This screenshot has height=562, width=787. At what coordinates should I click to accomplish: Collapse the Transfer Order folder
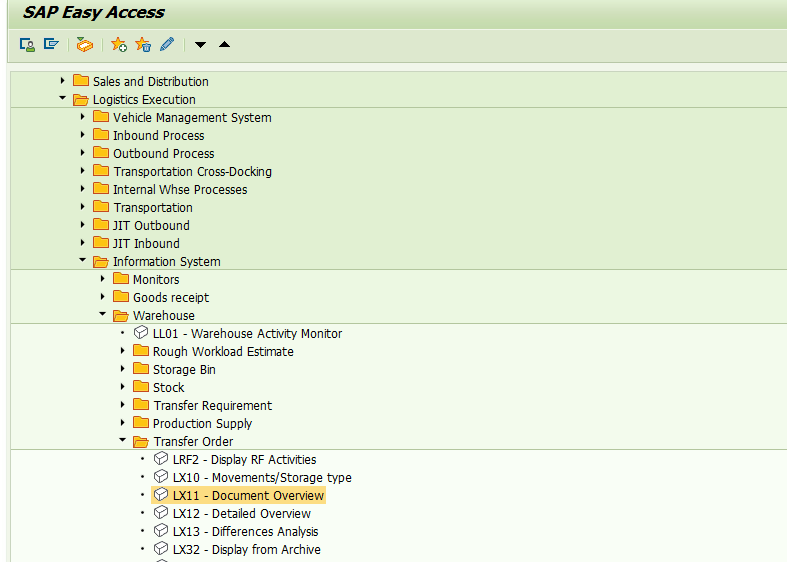click(x=123, y=441)
